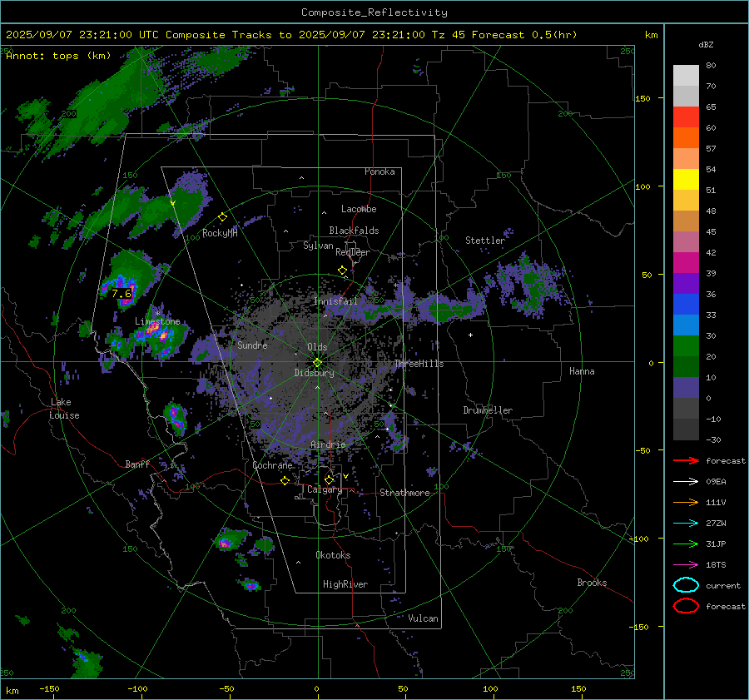Click the dBZ legend heading
This screenshot has height=700, width=749.
[x=706, y=45]
